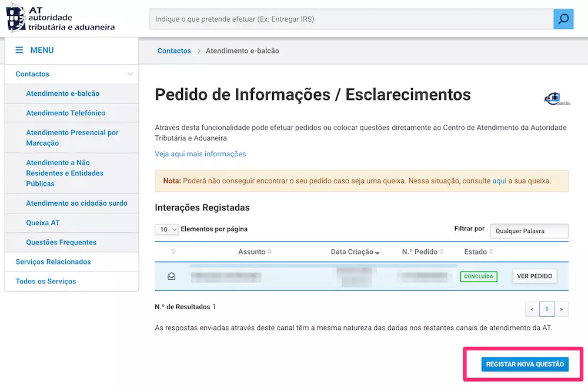
Task: Open the hamburger MENU icon
Action: (x=19, y=50)
